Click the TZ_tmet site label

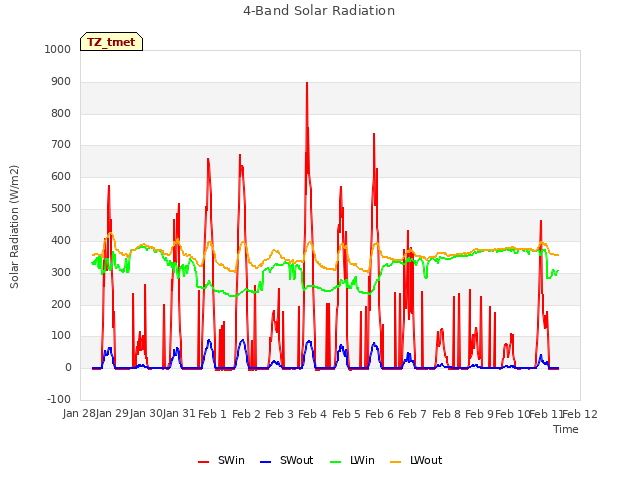111,42
